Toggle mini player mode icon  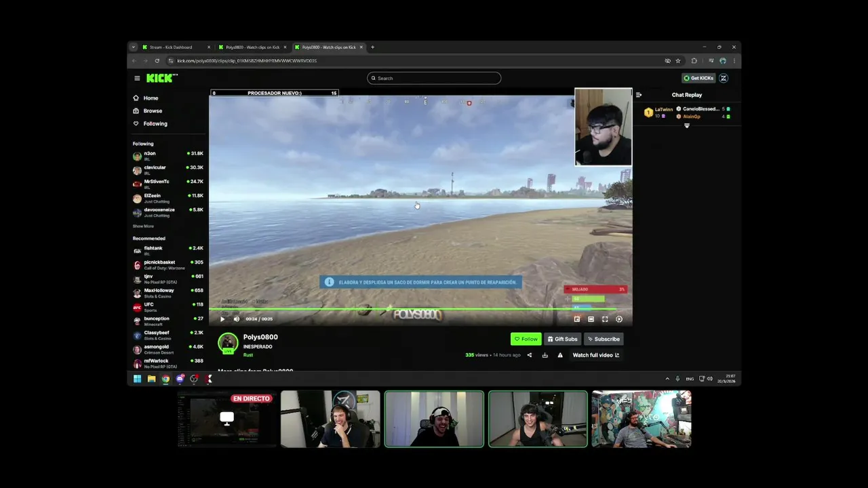(x=577, y=319)
